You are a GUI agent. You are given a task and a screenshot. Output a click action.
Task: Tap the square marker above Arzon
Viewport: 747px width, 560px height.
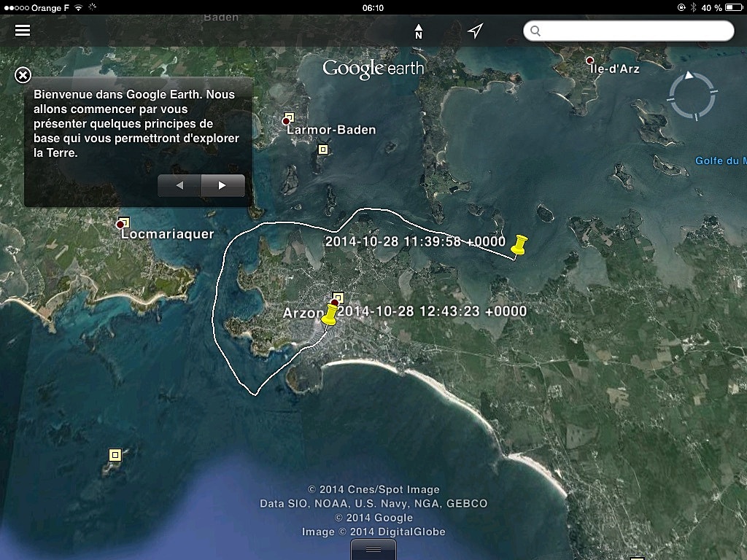[338, 297]
